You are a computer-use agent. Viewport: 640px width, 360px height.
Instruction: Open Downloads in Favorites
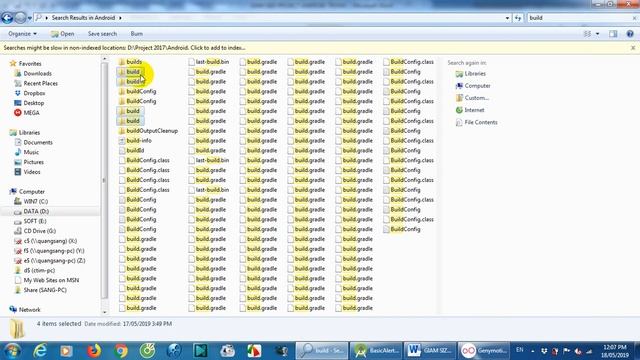pos(37,73)
